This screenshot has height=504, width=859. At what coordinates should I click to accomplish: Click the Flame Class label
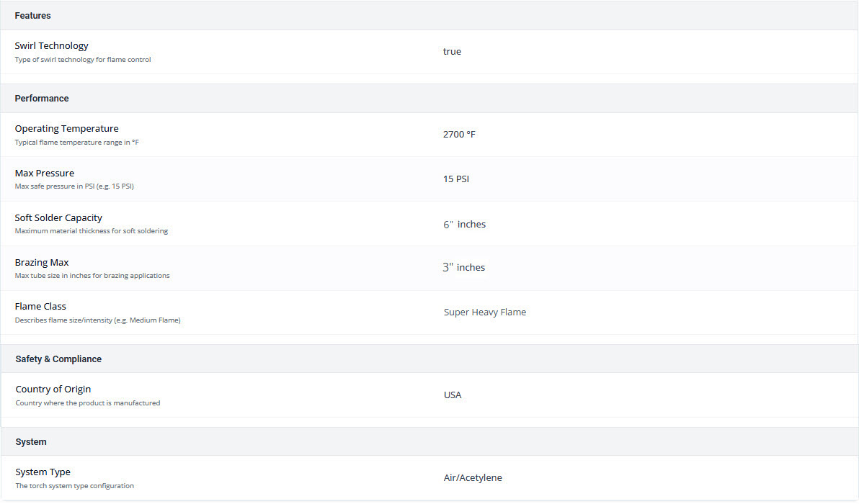(x=40, y=306)
